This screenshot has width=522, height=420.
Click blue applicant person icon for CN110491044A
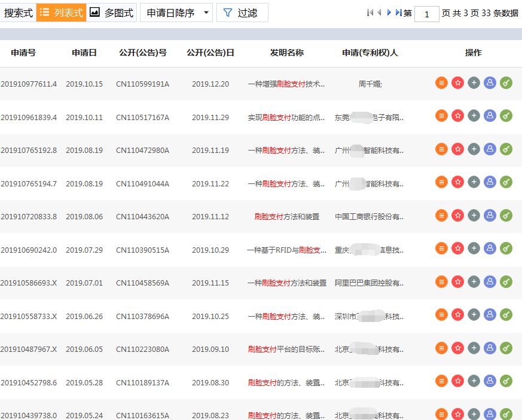(x=490, y=183)
